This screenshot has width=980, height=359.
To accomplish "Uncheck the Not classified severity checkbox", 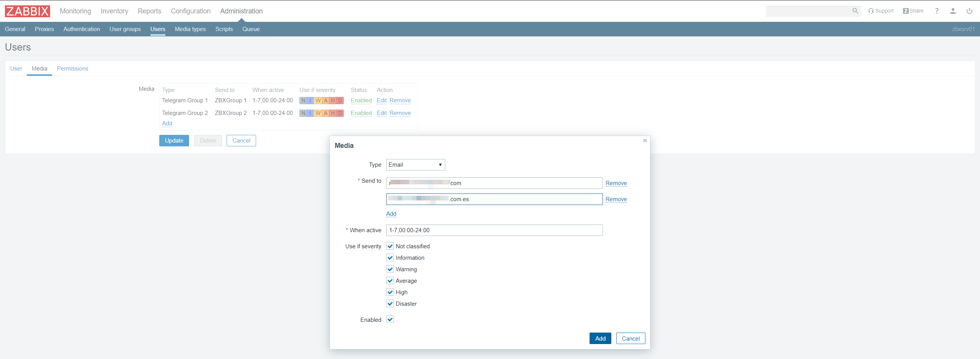I will (390, 246).
